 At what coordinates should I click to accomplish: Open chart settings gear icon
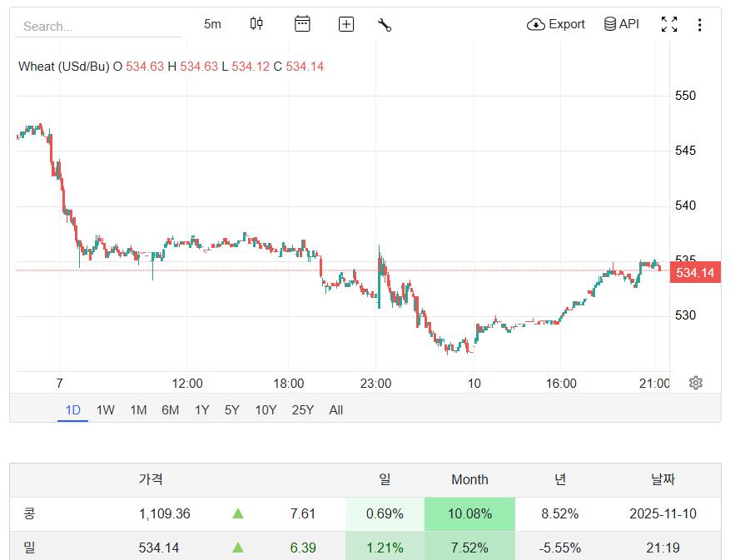tap(696, 383)
